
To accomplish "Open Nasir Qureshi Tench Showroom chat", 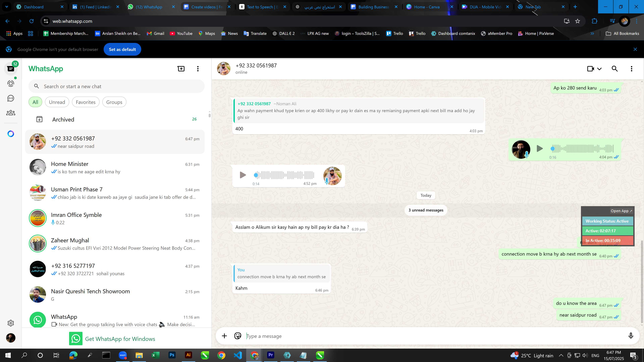I will click(115, 295).
